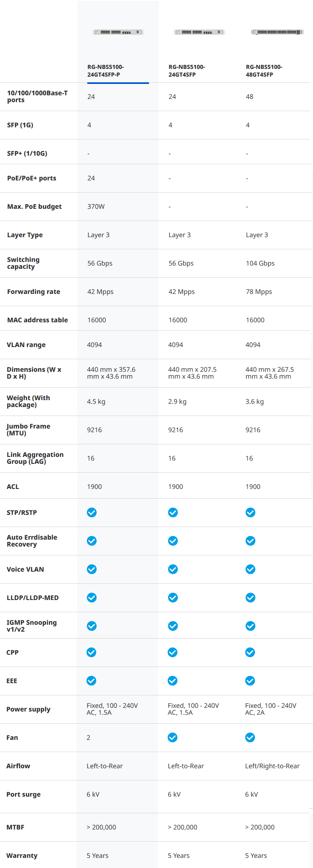
Task: Click the RG-NBS5100-48GT4SFP switch product image
Action: point(277,32)
